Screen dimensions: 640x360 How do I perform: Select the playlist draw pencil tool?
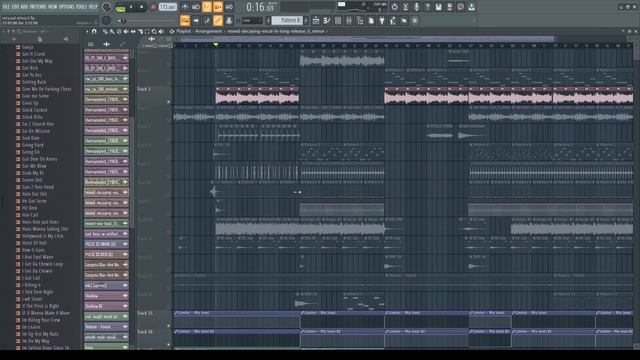coord(105,31)
